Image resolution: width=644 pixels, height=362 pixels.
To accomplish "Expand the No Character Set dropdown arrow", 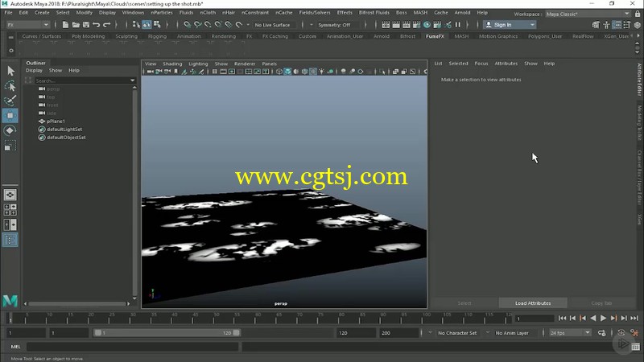I will tap(430, 333).
